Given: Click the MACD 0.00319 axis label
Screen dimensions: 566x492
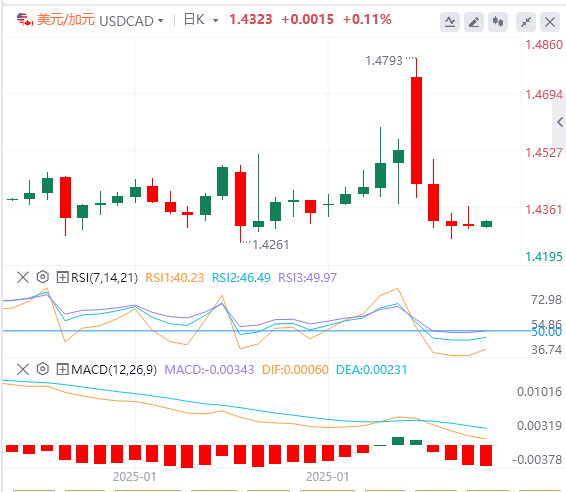Looking at the screenshot, I should click(x=539, y=426).
